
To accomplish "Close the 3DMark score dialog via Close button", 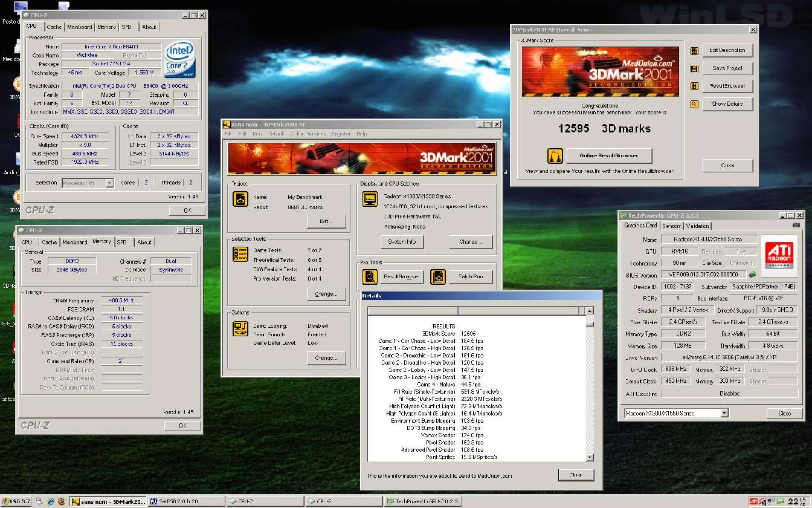I will pyautogui.click(x=727, y=165).
